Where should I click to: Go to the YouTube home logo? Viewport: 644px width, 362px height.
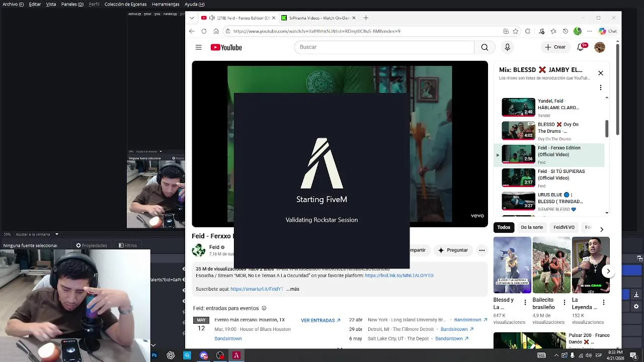tap(226, 47)
